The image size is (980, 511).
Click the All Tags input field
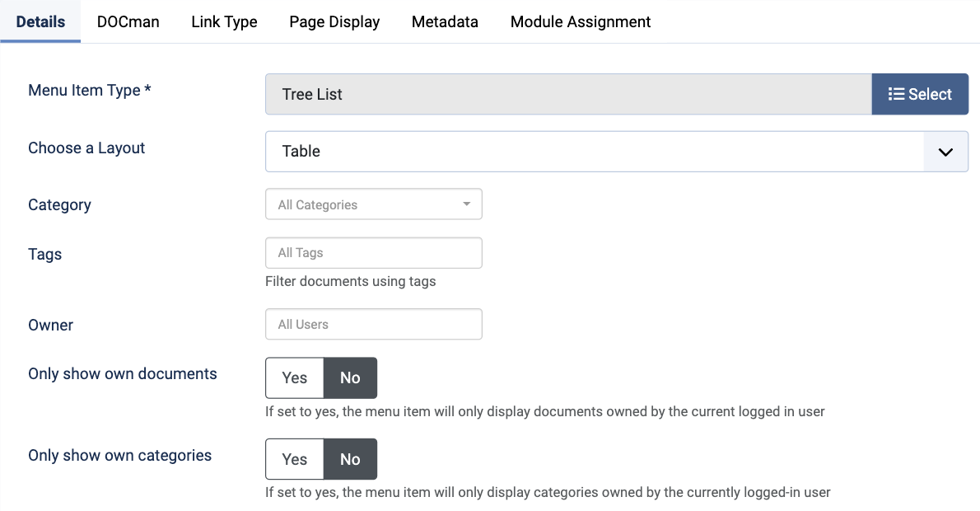[x=373, y=253]
